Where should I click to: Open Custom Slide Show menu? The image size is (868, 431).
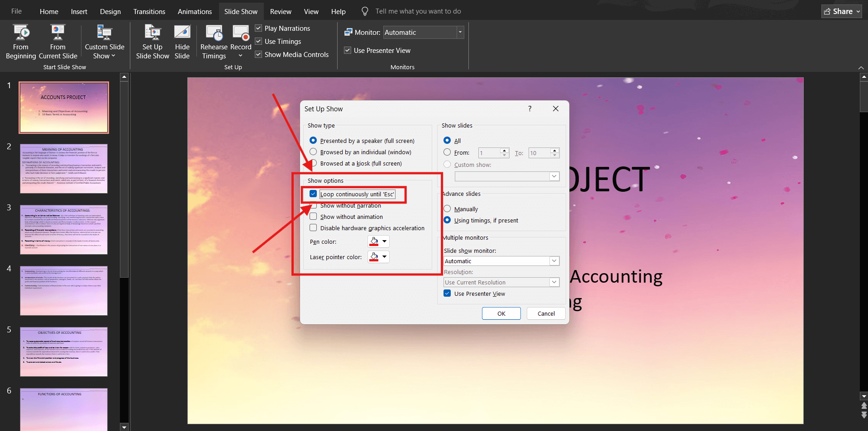[105, 42]
